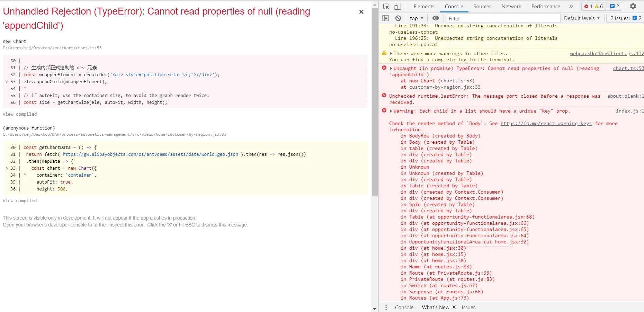Show more DevTools tabs chevron
Viewport: 644px width, 312px height.
(571, 6)
